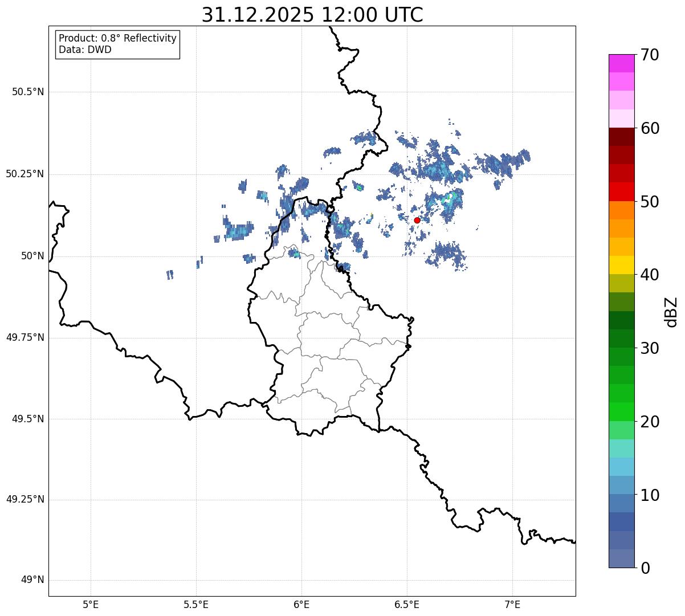This screenshot has height=616, width=685.
Task: Click the red radar location marker dot
Action: (x=417, y=220)
